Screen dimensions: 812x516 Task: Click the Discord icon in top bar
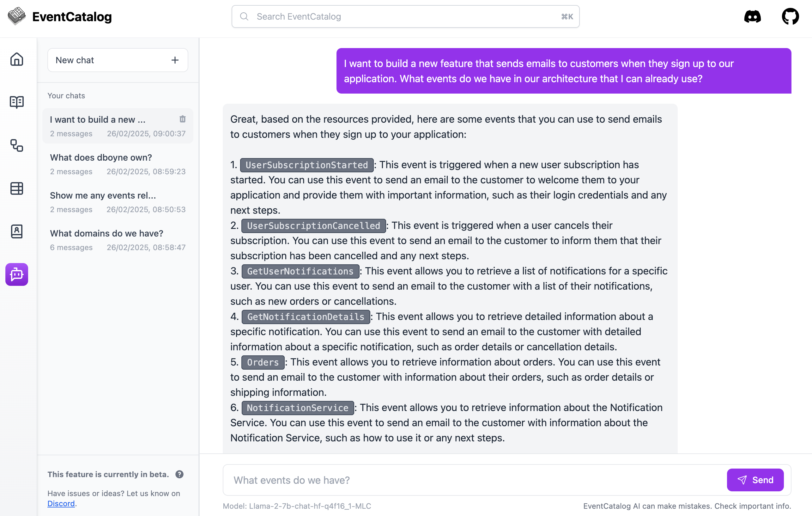(x=752, y=16)
